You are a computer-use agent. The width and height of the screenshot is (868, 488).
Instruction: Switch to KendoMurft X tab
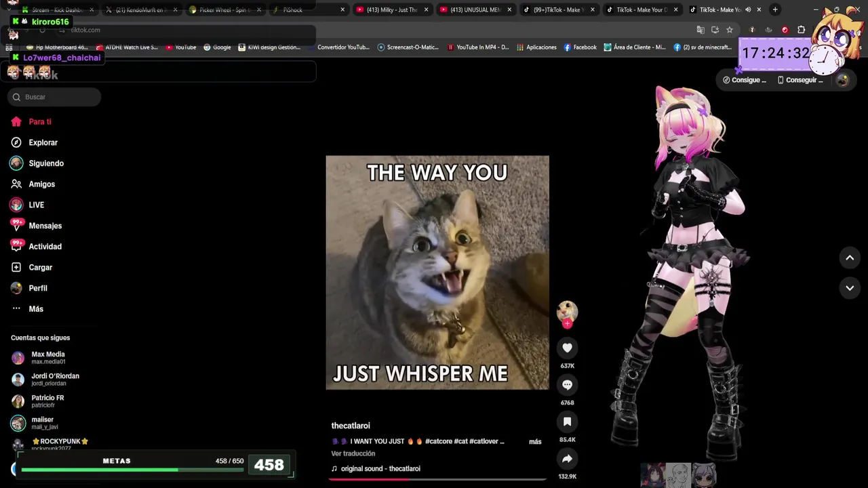[x=141, y=9]
